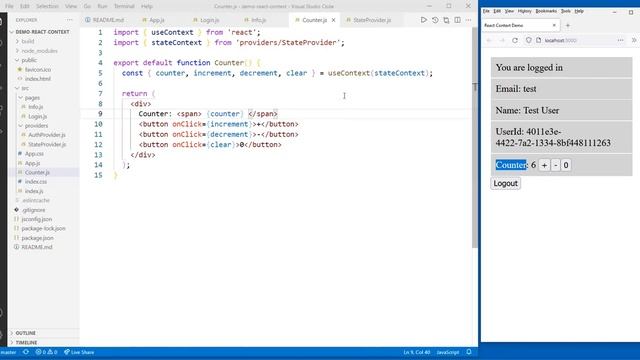This screenshot has height=360, width=640.
Task: Close the Counter.js editor tab
Action: pos(333,20)
